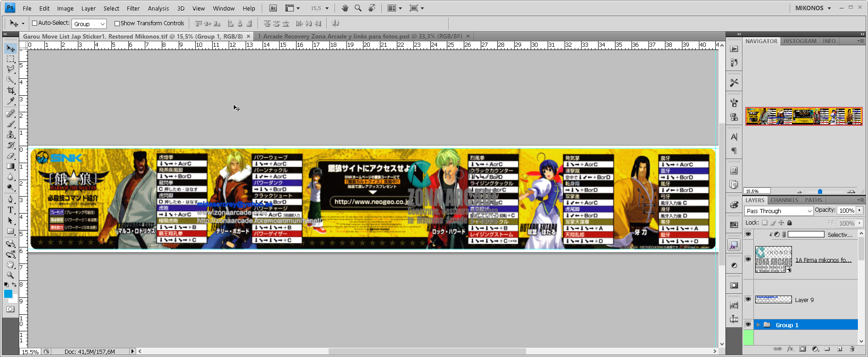Open the Character panel icon
The height and width of the screenshot is (357, 868).
click(x=734, y=137)
